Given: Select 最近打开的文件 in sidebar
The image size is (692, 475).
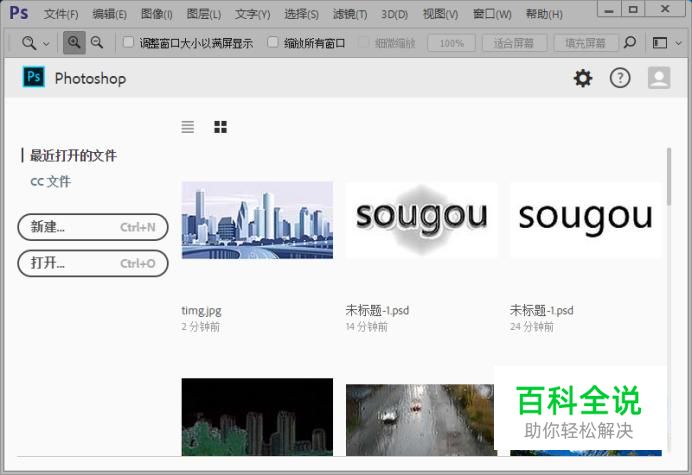Looking at the screenshot, I should point(73,155).
